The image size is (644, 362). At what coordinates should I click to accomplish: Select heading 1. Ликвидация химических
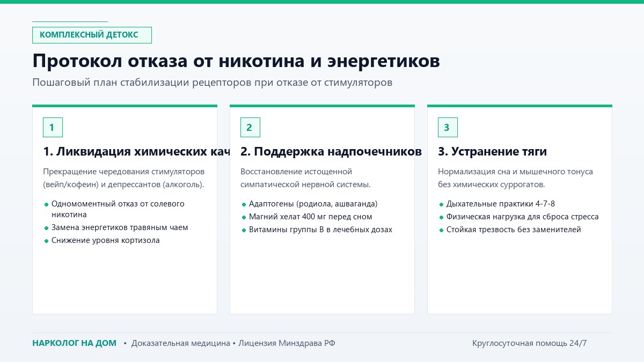coord(136,152)
